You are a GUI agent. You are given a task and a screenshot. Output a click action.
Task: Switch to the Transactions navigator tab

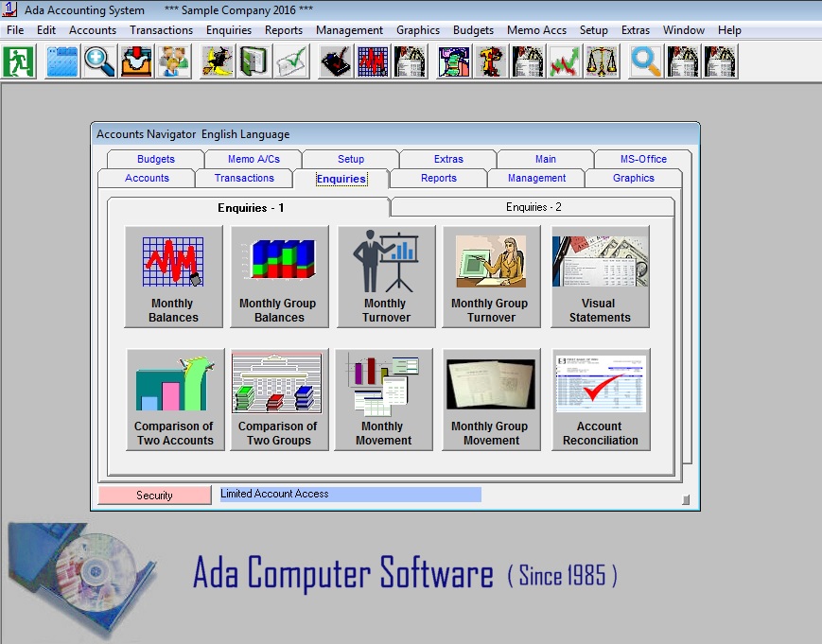[244, 178]
